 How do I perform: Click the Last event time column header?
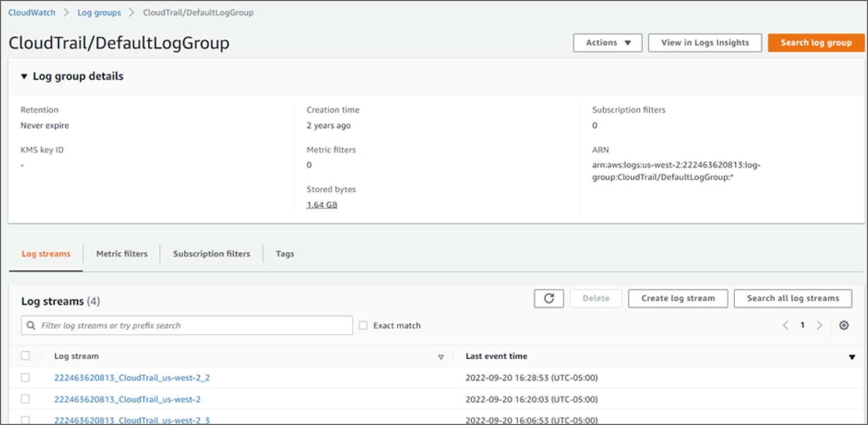pyautogui.click(x=496, y=356)
